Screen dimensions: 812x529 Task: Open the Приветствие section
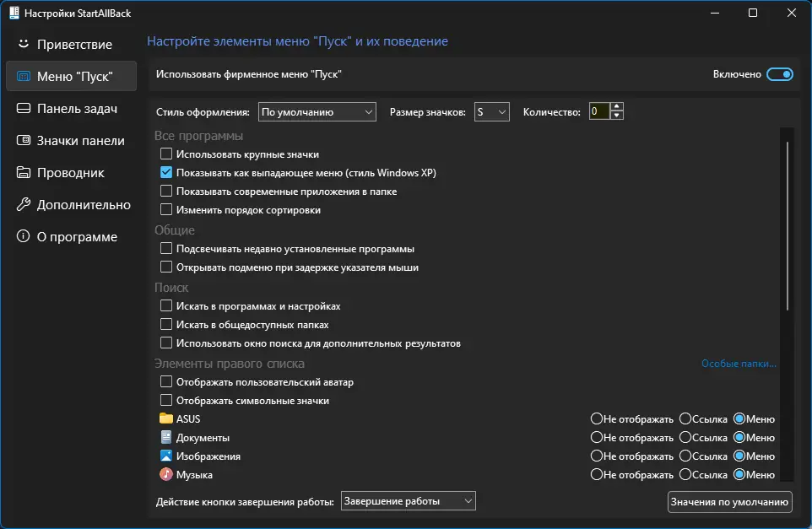click(x=72, y=44)
